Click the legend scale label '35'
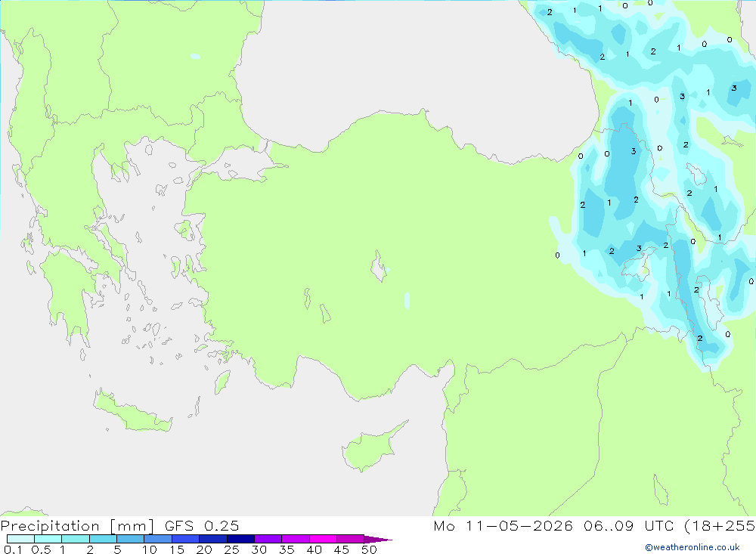The width and height of the screenshot is (756, 554). tap(287, 549)
